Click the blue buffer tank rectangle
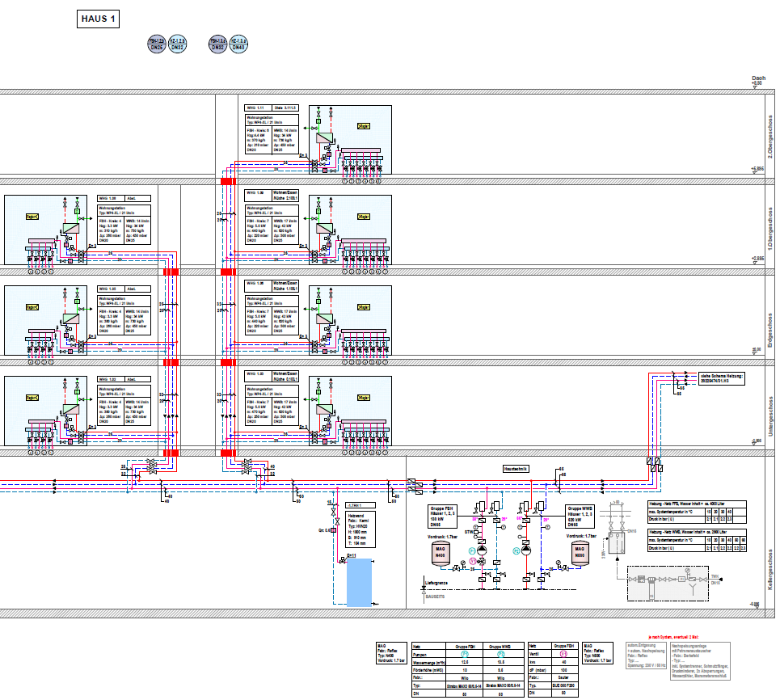This screenshot has width=780, height=700. [x=359, y=581]
